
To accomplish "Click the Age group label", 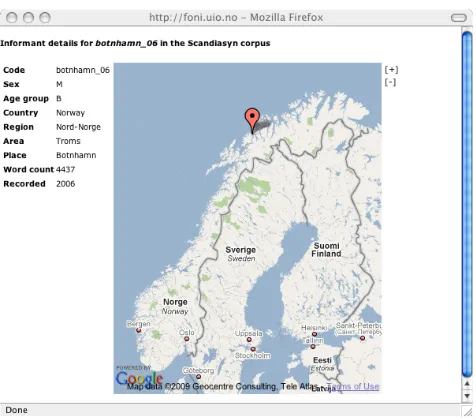I will (26, 99).
